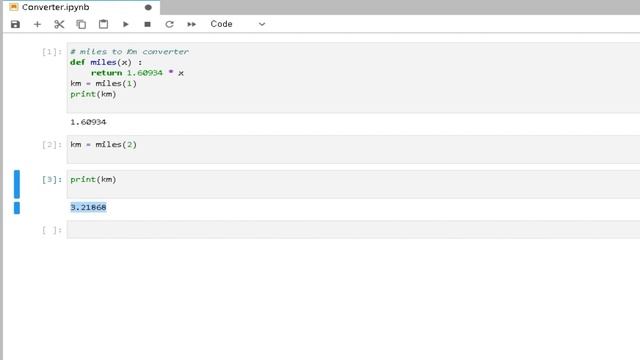Click the highlighted output 3.21868

click(x=88, y=207)
